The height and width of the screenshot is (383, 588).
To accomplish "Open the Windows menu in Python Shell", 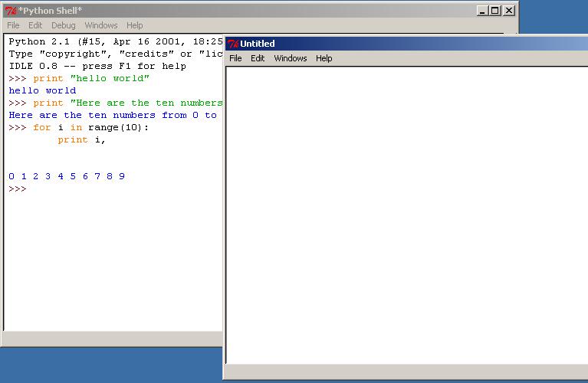I will (101, 25).
